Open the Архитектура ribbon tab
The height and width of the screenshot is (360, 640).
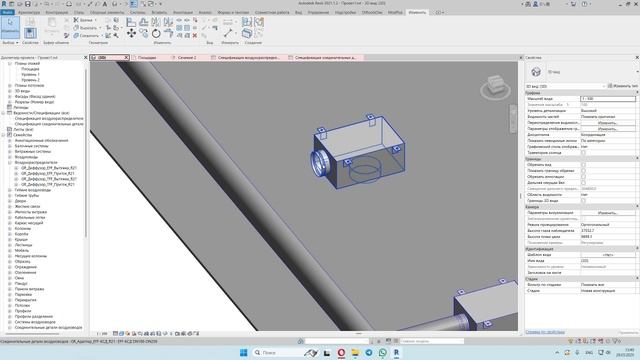point(29,13)
